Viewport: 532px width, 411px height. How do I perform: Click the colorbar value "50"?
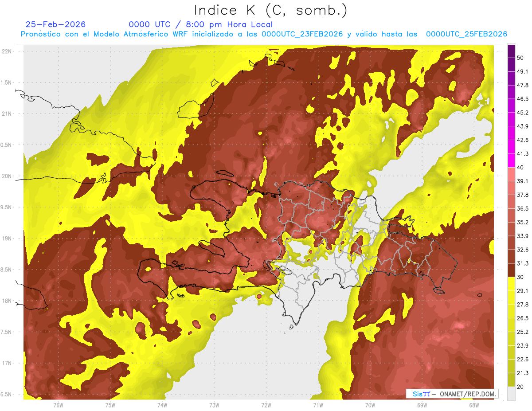coord(520,58)
